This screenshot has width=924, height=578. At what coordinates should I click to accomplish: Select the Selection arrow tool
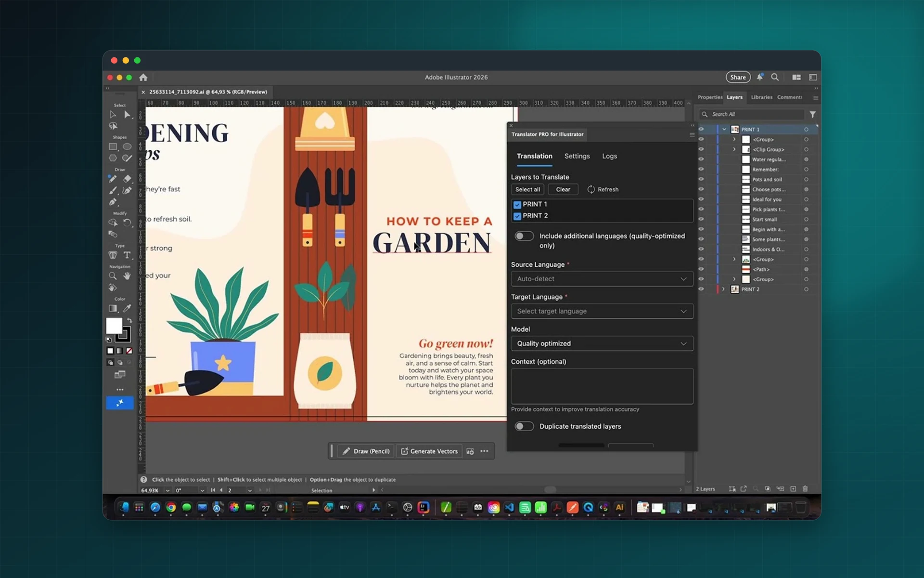(x=113, y=115)
